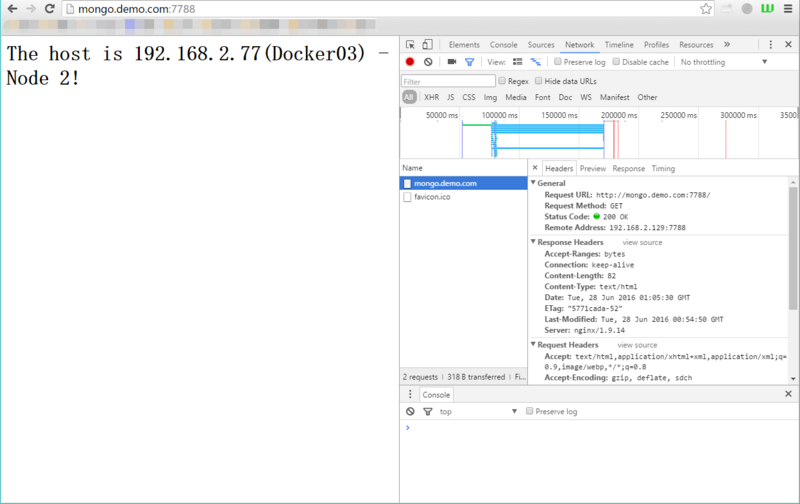This screenshot has height=504, width=800.
Task: Click the network Filter text field
Action: point(448,81)
